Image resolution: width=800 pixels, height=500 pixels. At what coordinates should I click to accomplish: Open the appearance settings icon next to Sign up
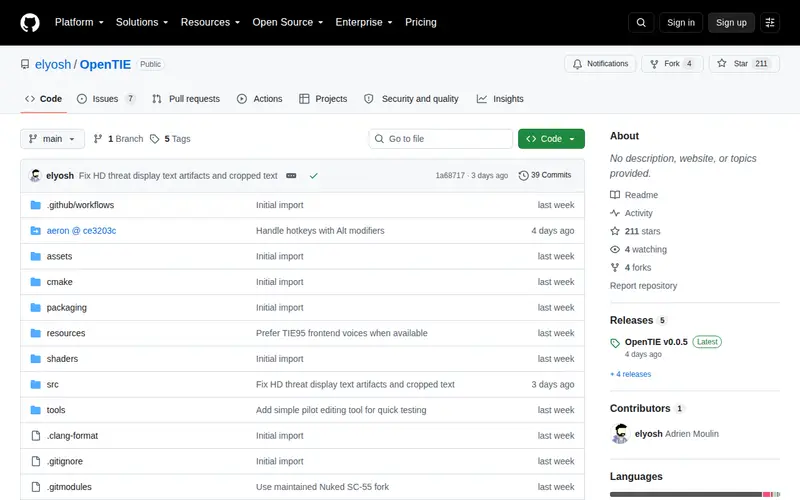click(770, 22)
